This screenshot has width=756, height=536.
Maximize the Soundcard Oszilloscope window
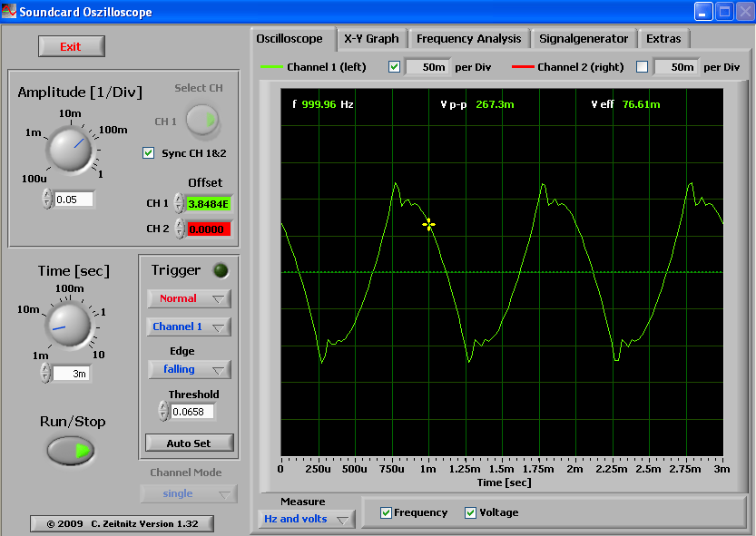pyautogui.click(x=724, y=12)
